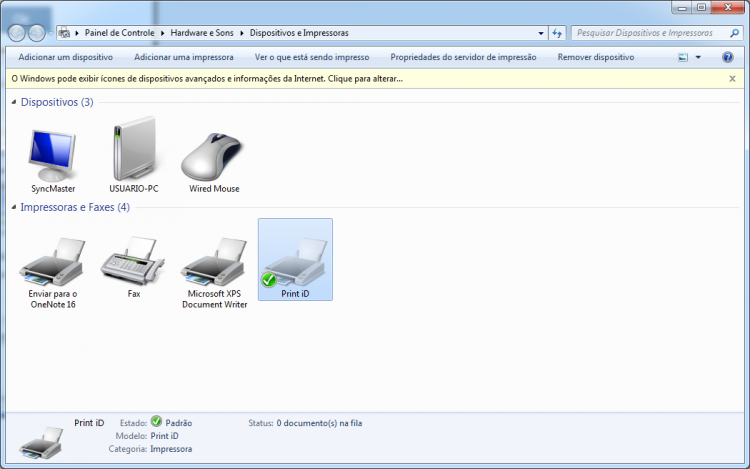Go to Hardware e Sons breadcrumb
The width and height of the screenshot is (750, 469).
pos(202,33)
